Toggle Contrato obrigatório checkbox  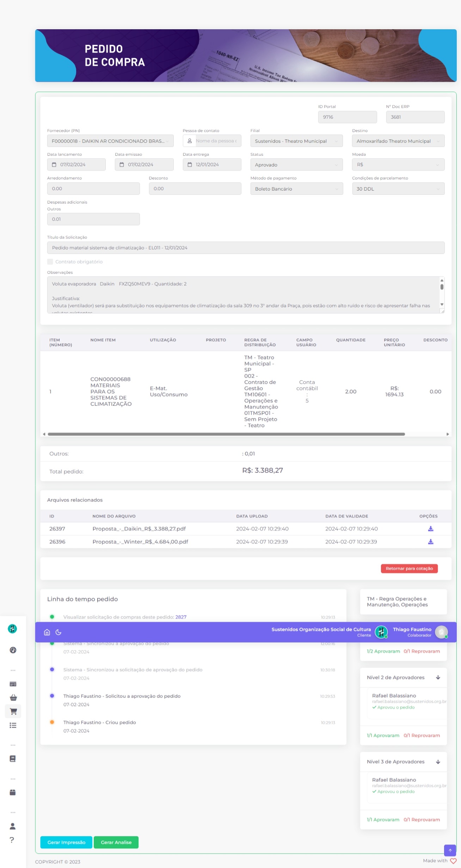[x=50, y=262]
